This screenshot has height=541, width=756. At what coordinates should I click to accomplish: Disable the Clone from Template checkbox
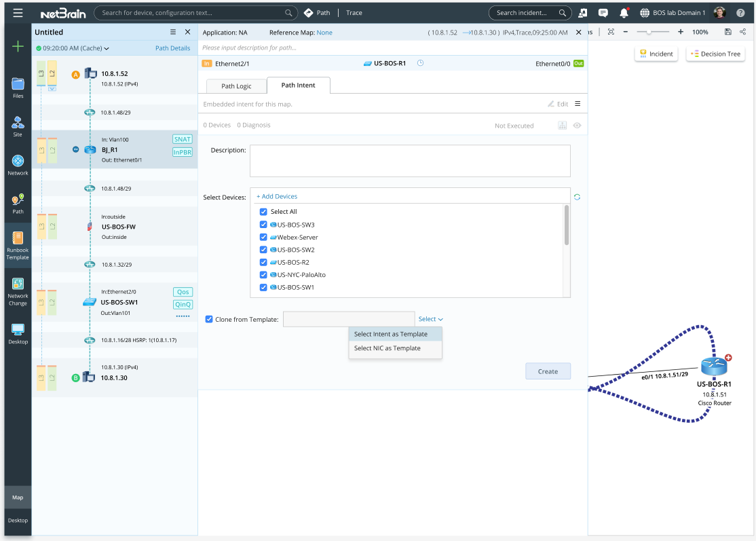point(209,319)
